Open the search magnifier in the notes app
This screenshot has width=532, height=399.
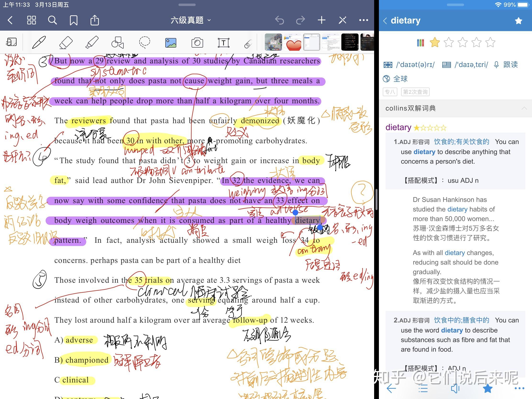(52, 20)
